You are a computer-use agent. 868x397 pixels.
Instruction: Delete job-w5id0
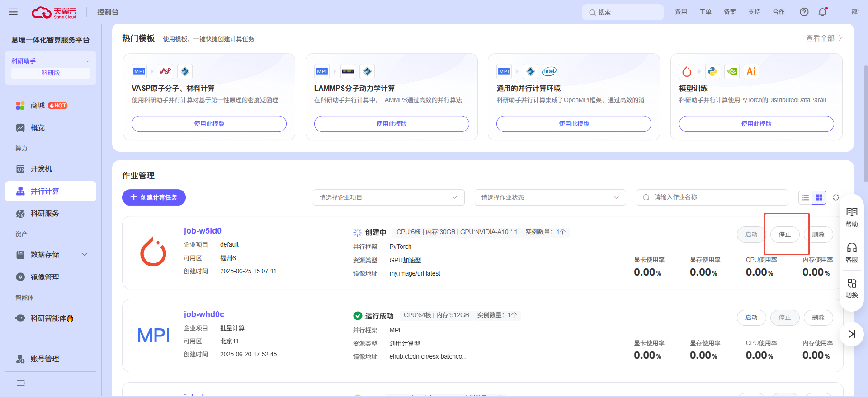[x=818, y=234]
